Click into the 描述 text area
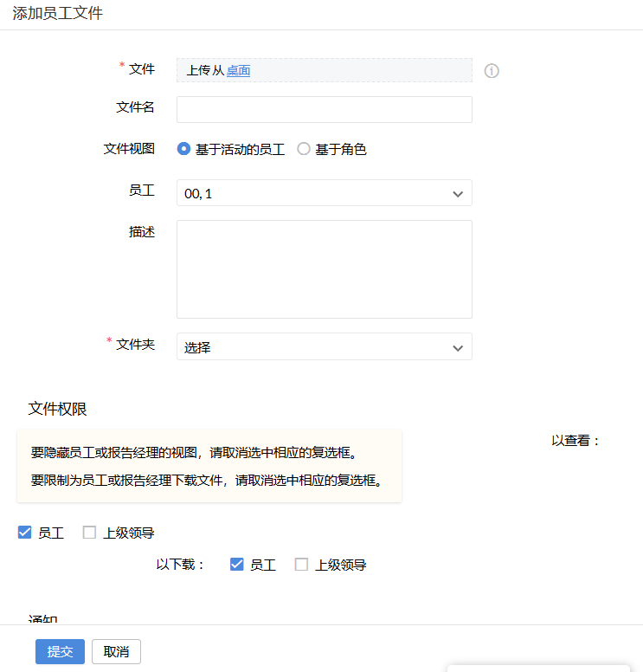Viewport: 643px width, 672px height. click(x=324, y=268)
